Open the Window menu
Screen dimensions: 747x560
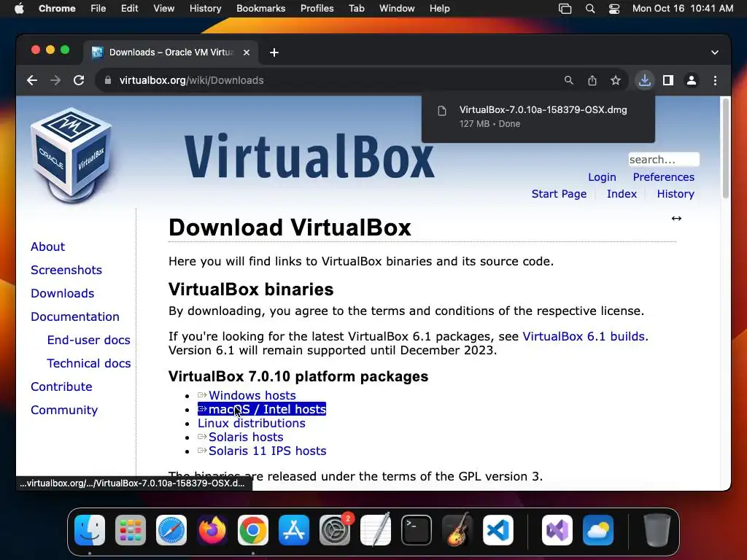(397, 9)
